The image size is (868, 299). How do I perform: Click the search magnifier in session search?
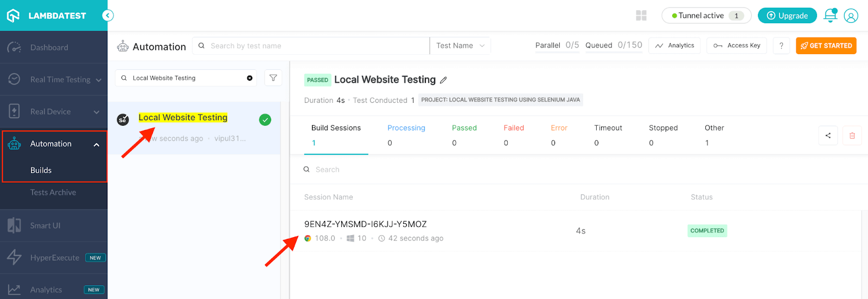[x=307, y=170]
